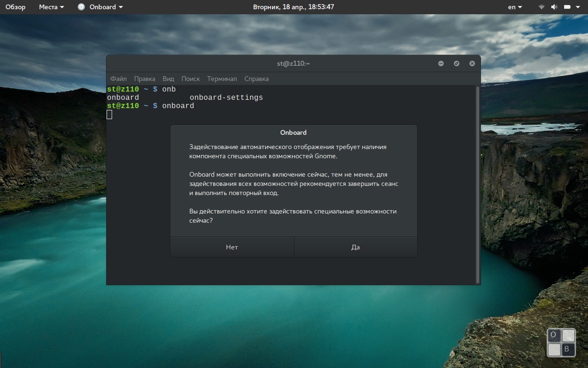Image resolution: width=588 pixels, height=368 pixels.
Task: Click the text "Задействование автоматического отображения"
Action: [262, 147]
